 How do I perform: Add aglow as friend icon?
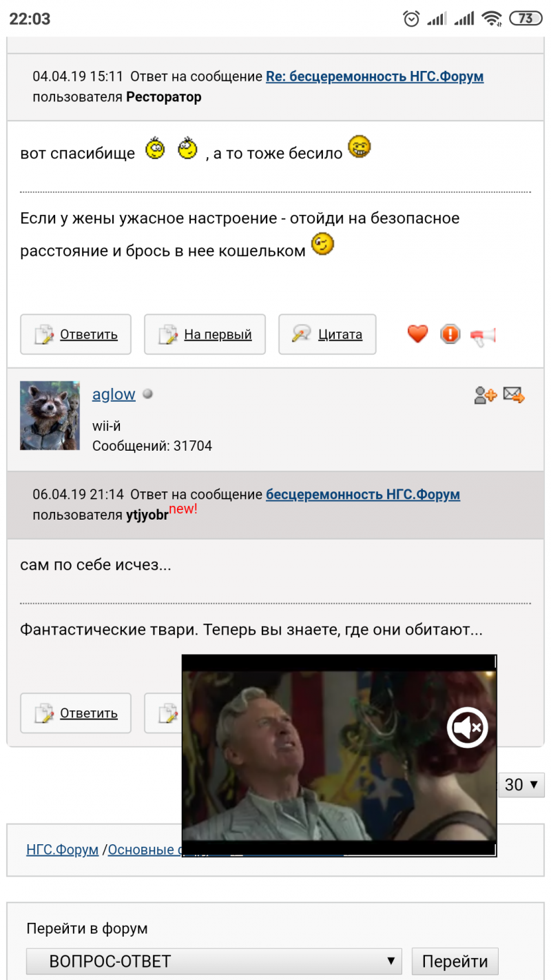[485, 395]
